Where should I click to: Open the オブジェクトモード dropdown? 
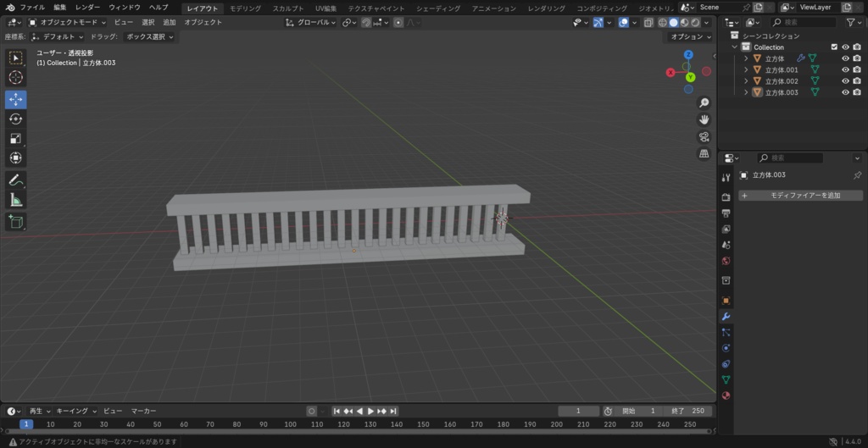[x=67, y=23]
